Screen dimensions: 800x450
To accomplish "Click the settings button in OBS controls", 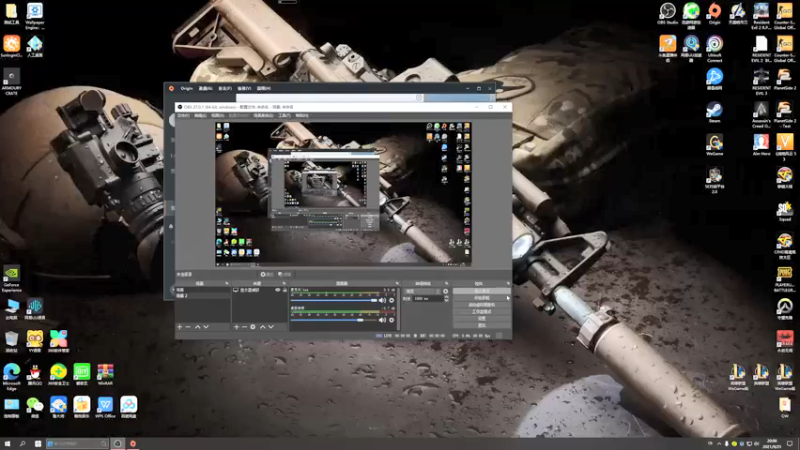I will [x=481, y=318].
